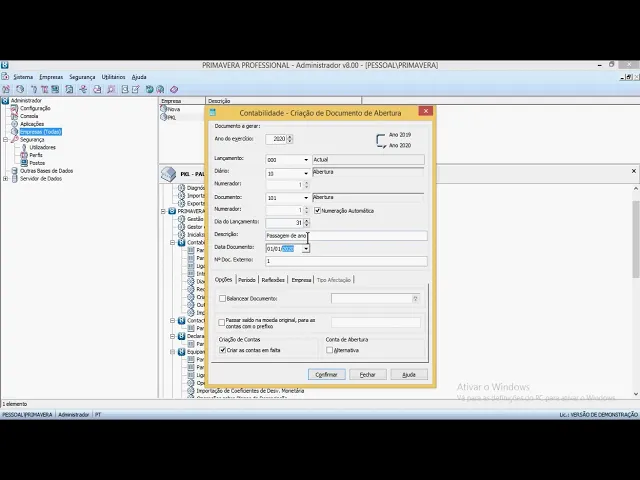Viewport: 640px width, 480px height.
Task: Click the dialog title bar icon
Action: pos(213,113)
